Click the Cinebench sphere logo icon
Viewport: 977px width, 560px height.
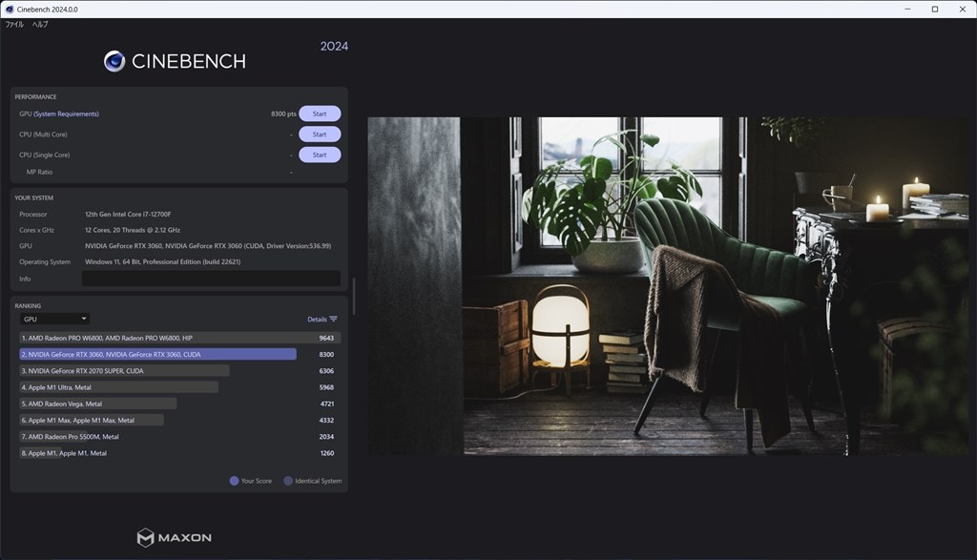tap(114, 61)
